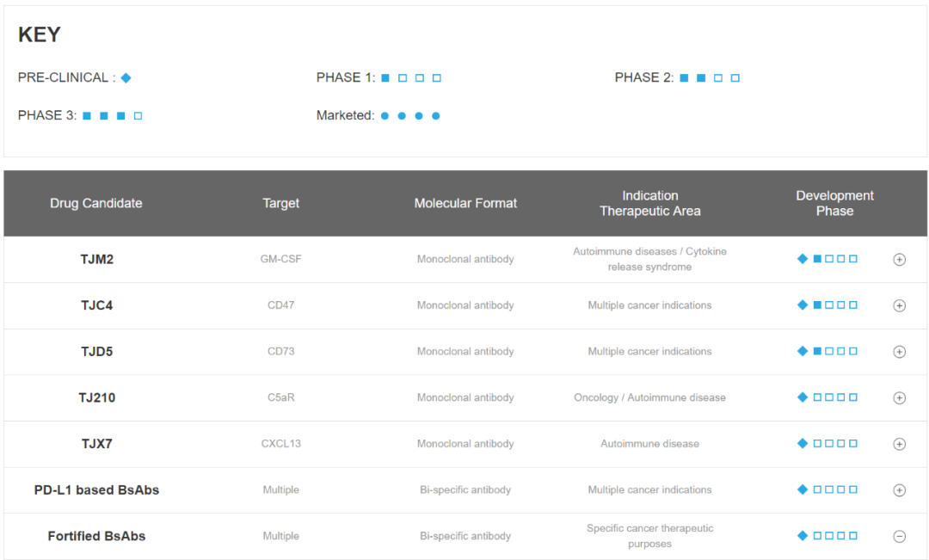Expand the TJD5 row plus icon
This screenshot has width=929, height=560.
pos(899,352)
